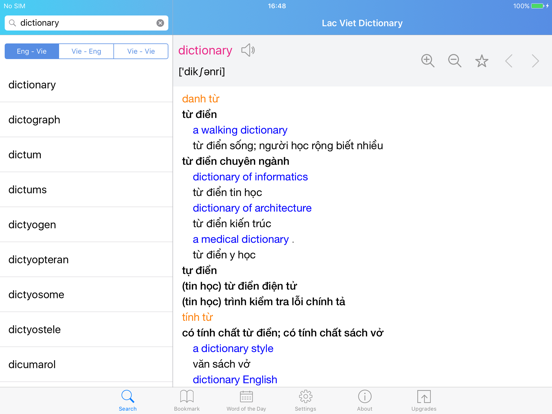Open the Settings tab

305,400
